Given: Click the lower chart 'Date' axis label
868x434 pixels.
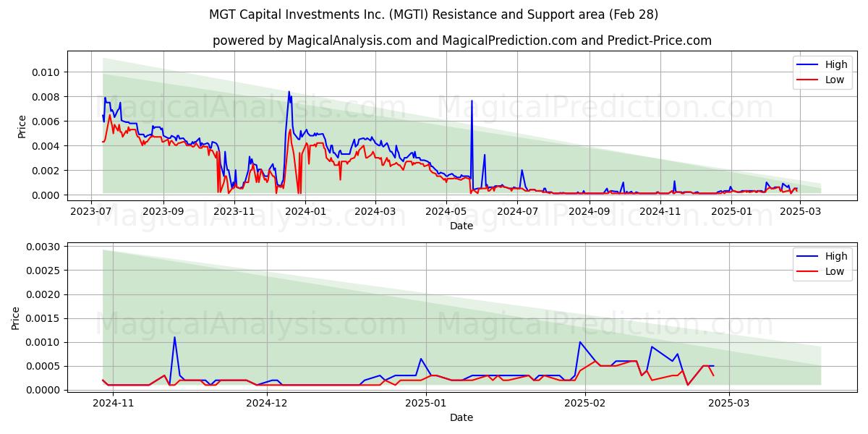Looking at the screenshot, I should 461,417.
